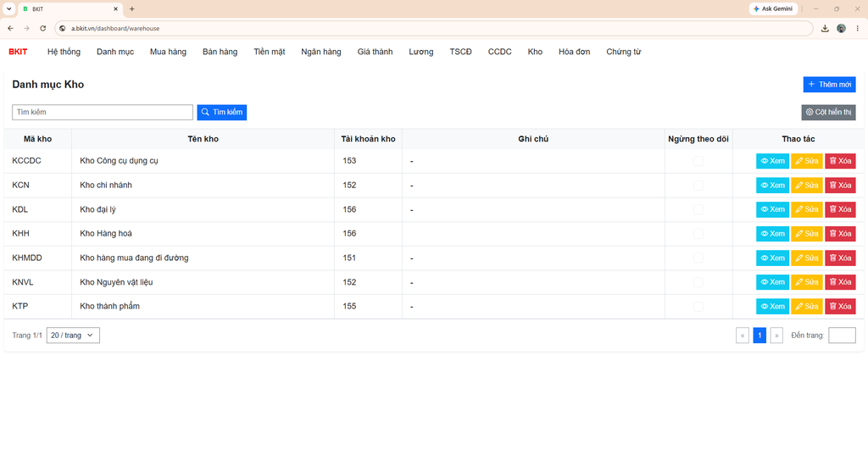
Task: Open the 20 / trang page size dropdown
Action: [73, 336]
